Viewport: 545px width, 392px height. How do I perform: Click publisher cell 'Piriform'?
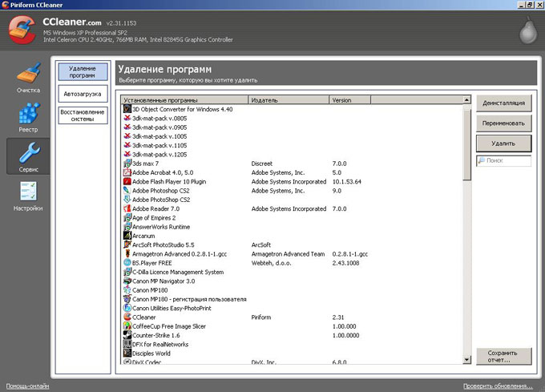click(261, 317)
